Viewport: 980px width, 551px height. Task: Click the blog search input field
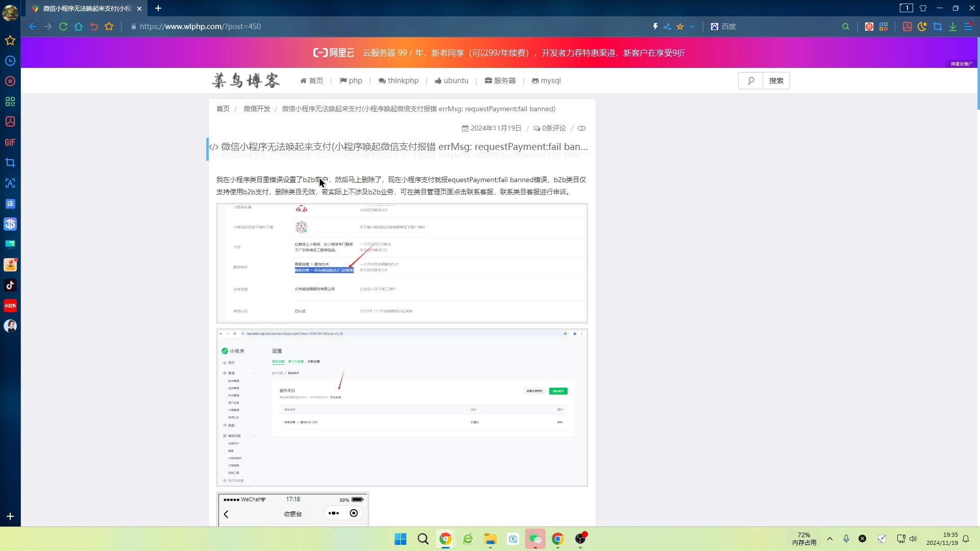(x=750, y=81)
